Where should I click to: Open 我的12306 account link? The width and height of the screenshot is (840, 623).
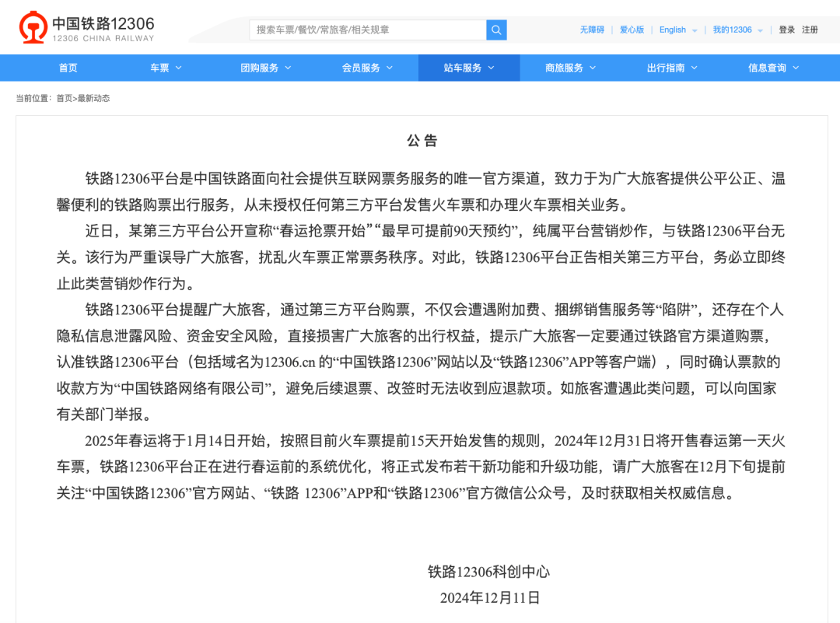coord(733,30)
